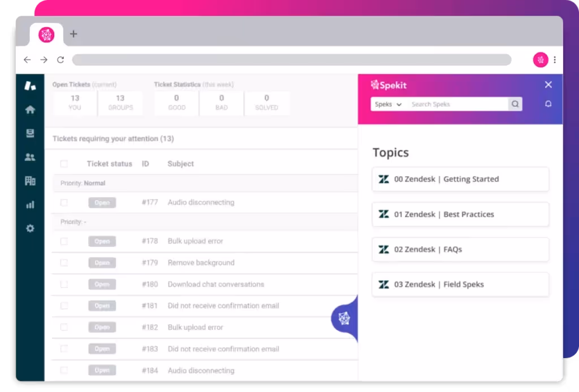This screenshot has width=579, height=392.
Task: Click the 13 YOU open tickets stat
Action: point(75,103)
